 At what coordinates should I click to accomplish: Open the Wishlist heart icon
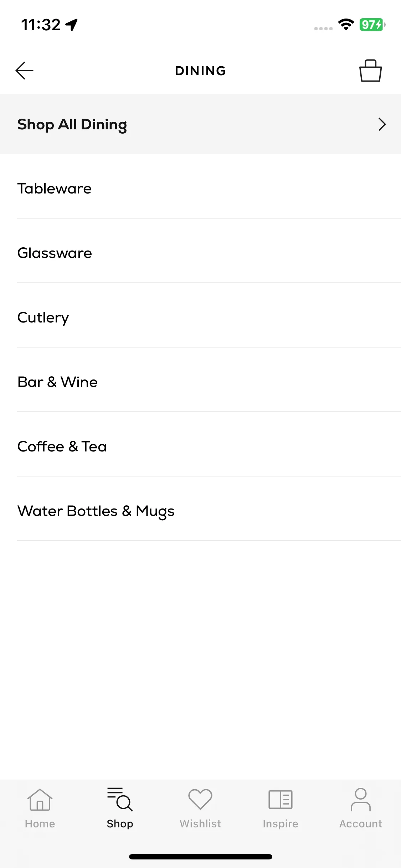click(x=200, y=799)
